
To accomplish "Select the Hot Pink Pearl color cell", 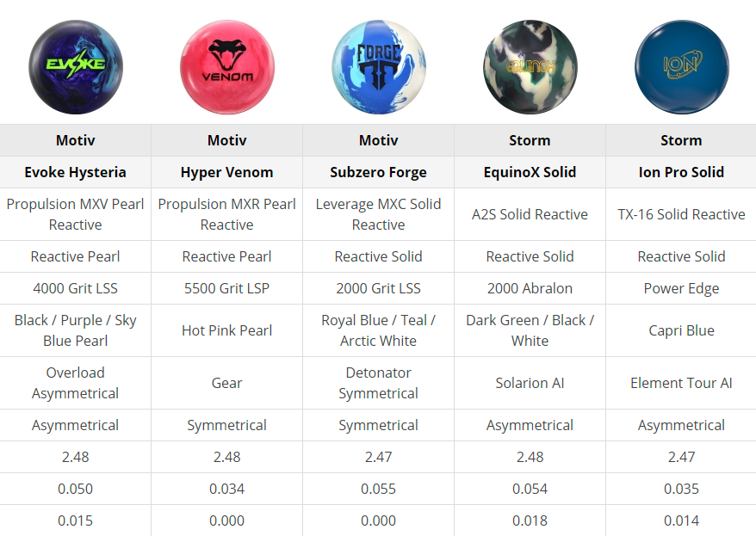I will 227,330.
